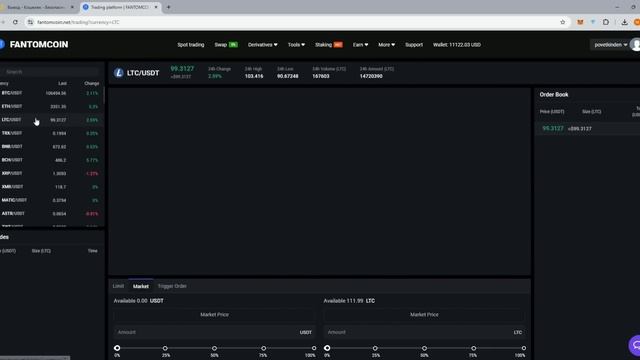Open the Swap menu item
The height and width of the screenshot is (360, 640).
[226, 44]
